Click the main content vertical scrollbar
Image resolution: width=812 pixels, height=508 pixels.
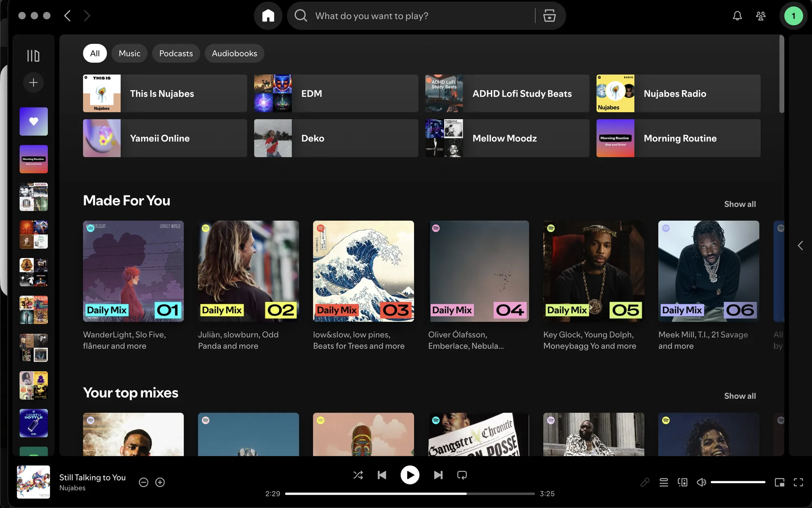pyautogui.click(x=782, y=74)
